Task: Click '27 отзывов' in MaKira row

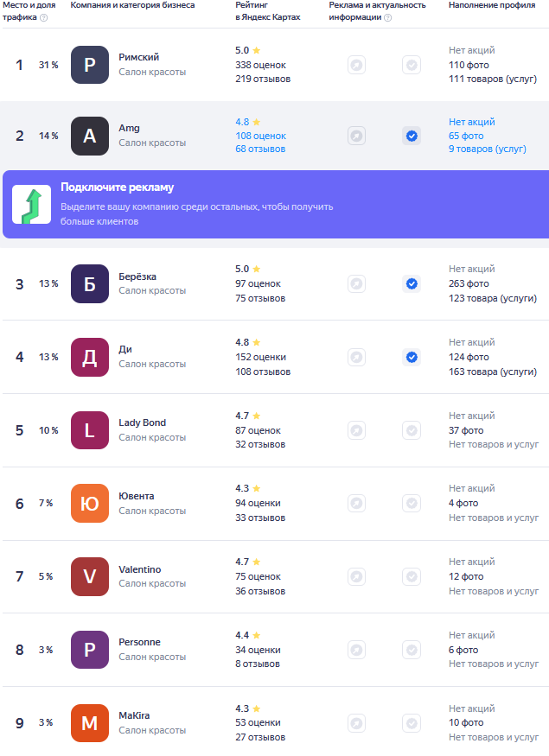Action: point(260,737)
